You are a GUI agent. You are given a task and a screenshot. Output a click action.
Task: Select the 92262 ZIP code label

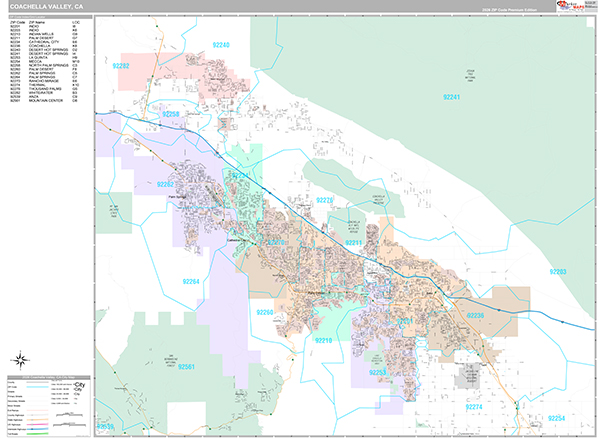(165, 185)
